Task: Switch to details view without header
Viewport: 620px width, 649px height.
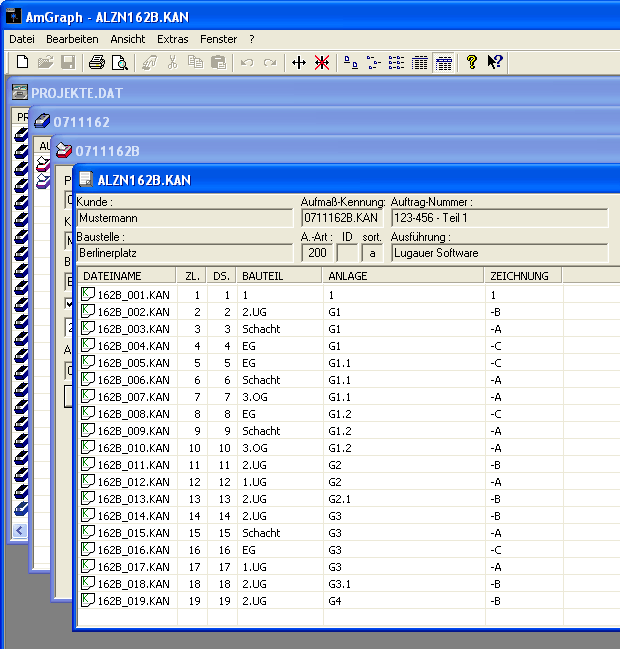Action: pos(419,62)
